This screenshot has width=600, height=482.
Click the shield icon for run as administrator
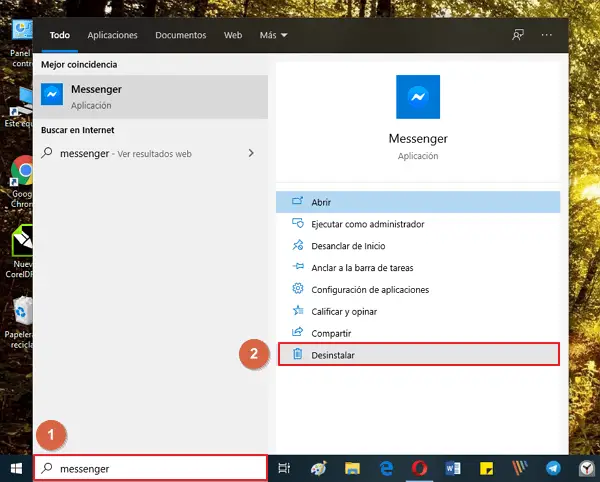tap(297, 223)
